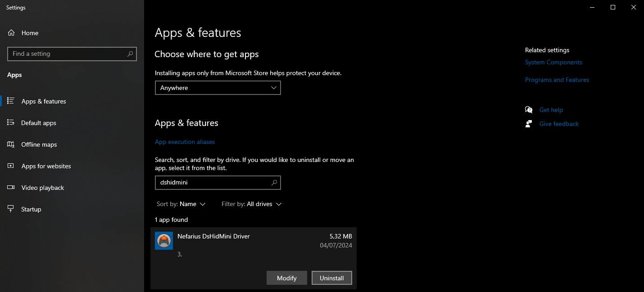The width and height of the screenshot is (644, 292).
Task: Click the Modify button
Action: pos(287,278)
